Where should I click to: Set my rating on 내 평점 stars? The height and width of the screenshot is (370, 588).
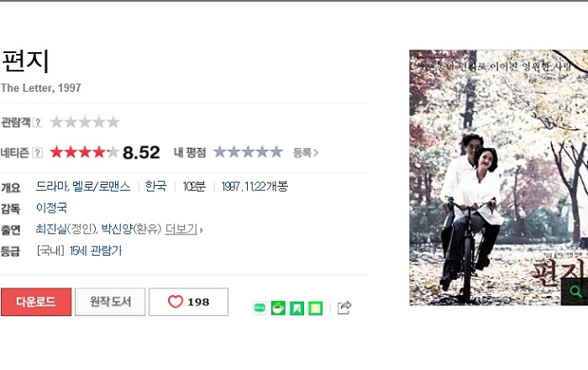(x=248, y=152)
